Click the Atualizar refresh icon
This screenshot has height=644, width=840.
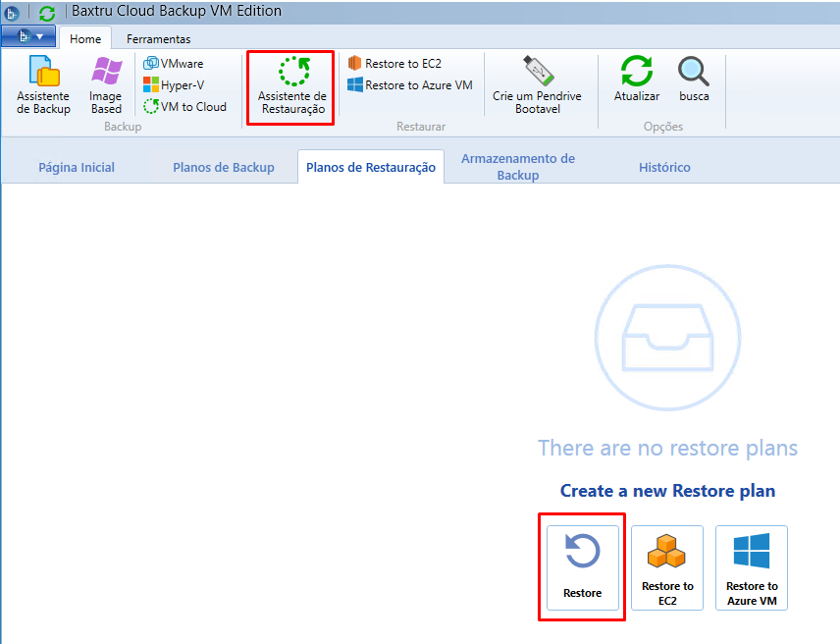(x=637, y=79)
